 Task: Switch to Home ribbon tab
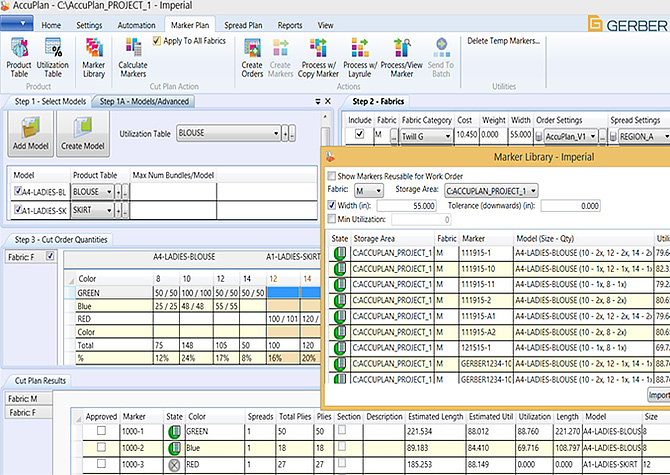51,25
